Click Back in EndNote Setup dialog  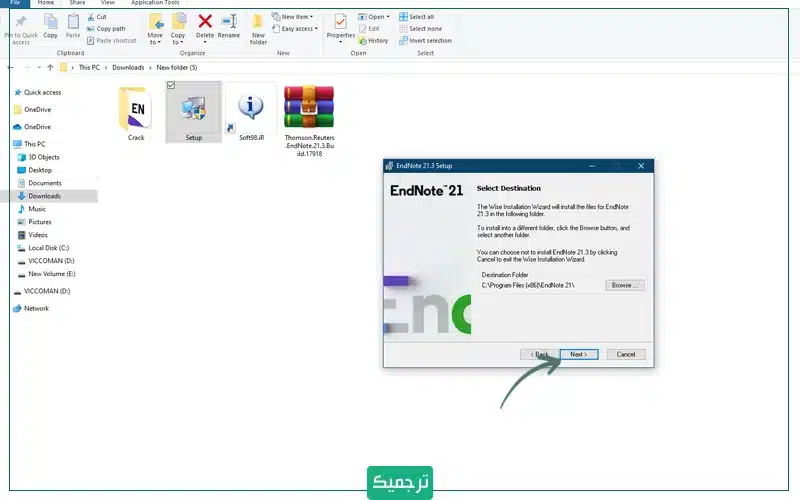(539, 354)
